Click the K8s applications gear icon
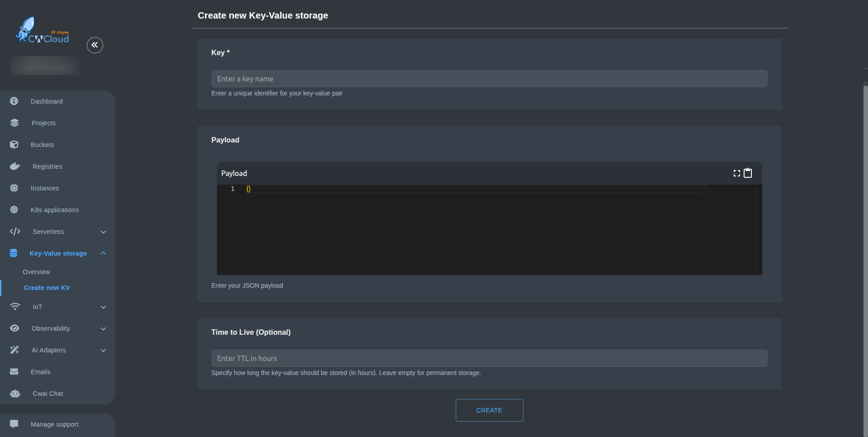 tap(14, 209)
